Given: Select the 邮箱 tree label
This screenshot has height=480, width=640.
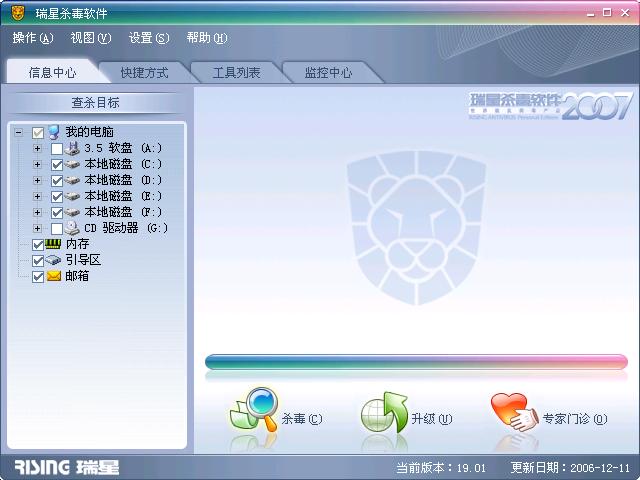Looking at the screenshot, I should point(77,276).
